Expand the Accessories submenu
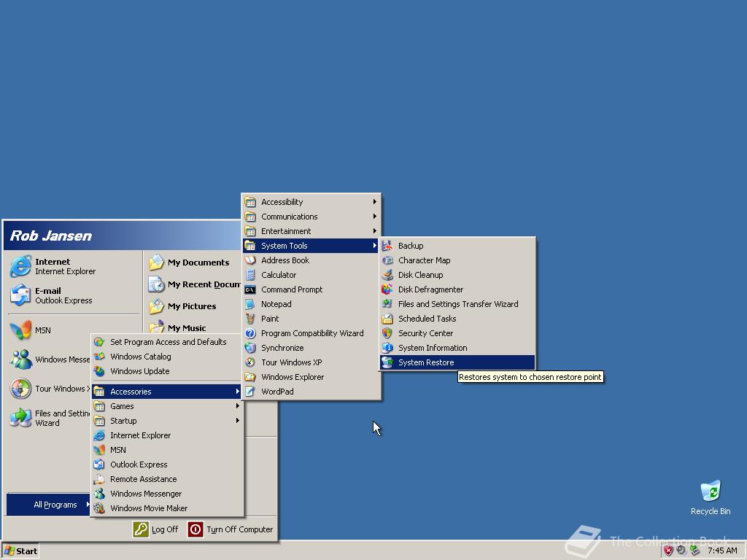The width and height of the screenshot is (747, 560). (167, 392)
